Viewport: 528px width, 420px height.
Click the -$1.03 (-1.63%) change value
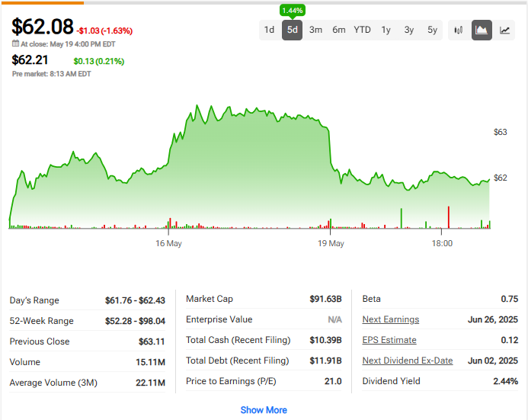104,30
